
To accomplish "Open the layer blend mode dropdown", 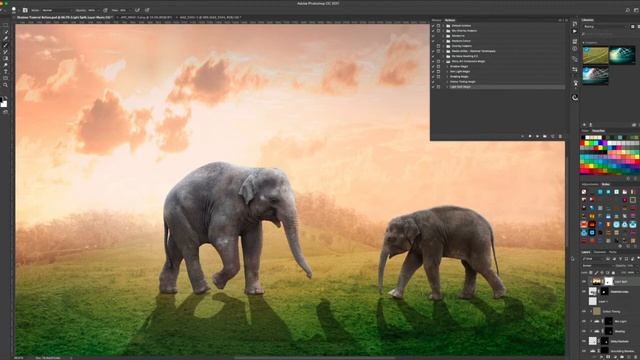I will (x=598, y=266).
